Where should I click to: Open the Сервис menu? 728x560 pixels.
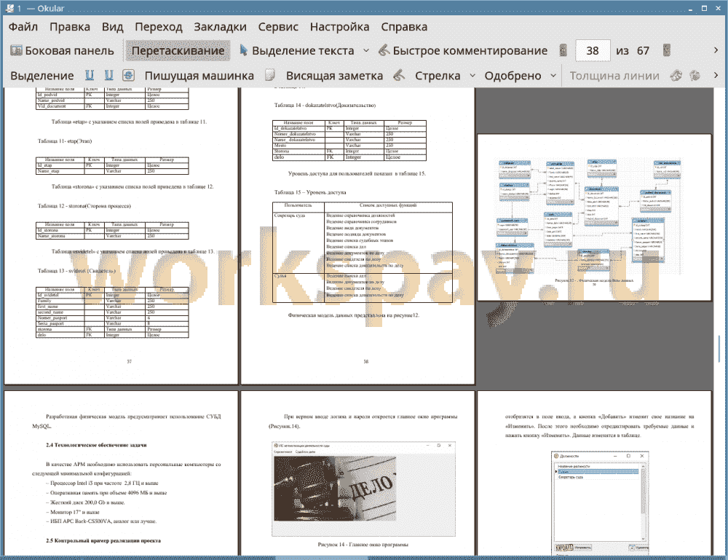tap(278, 27)
